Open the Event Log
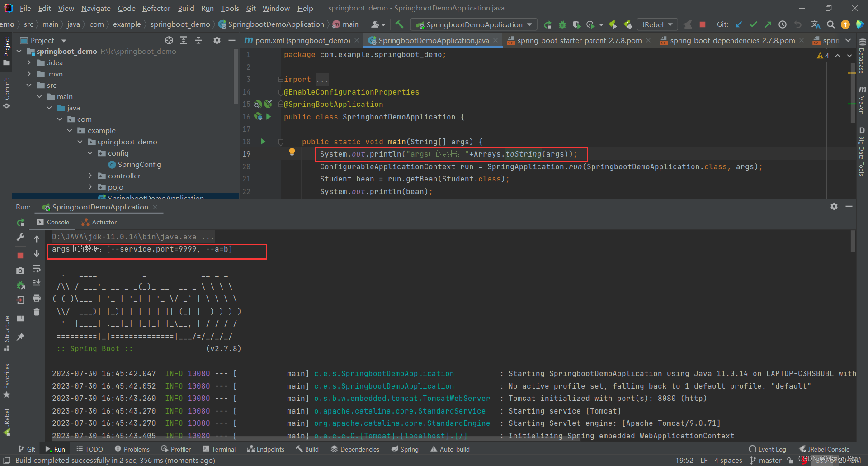Screen dimensions: 868x466 768,449
